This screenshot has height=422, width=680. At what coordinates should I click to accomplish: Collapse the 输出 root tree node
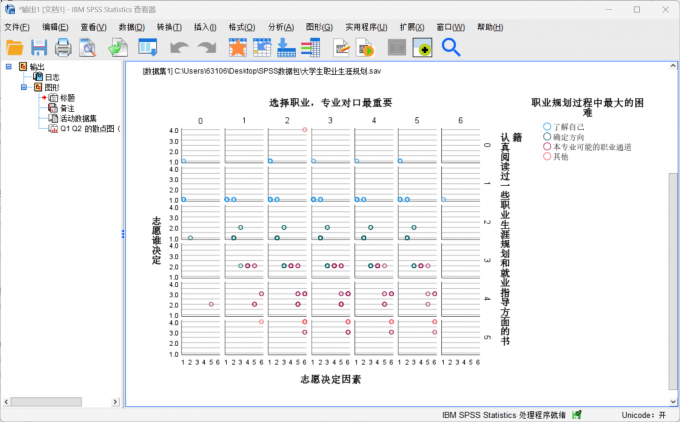coord(8,67)
